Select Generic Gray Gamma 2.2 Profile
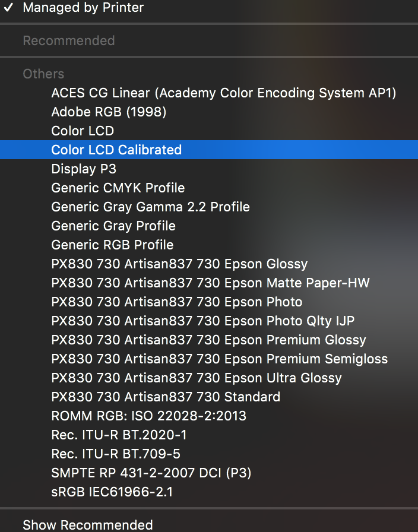This screenshot has height=532, width=418. point(150,207)
